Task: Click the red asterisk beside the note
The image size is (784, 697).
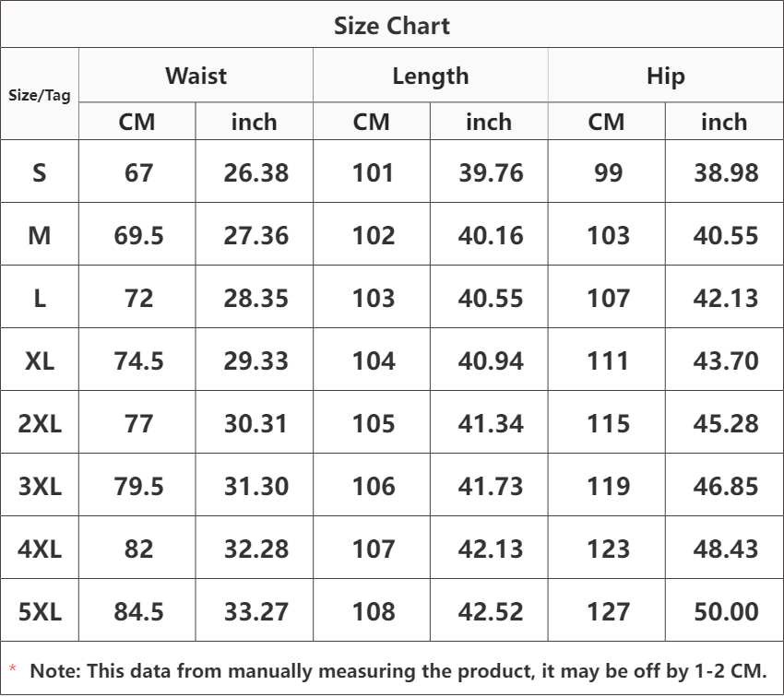Action: [13, 668]
